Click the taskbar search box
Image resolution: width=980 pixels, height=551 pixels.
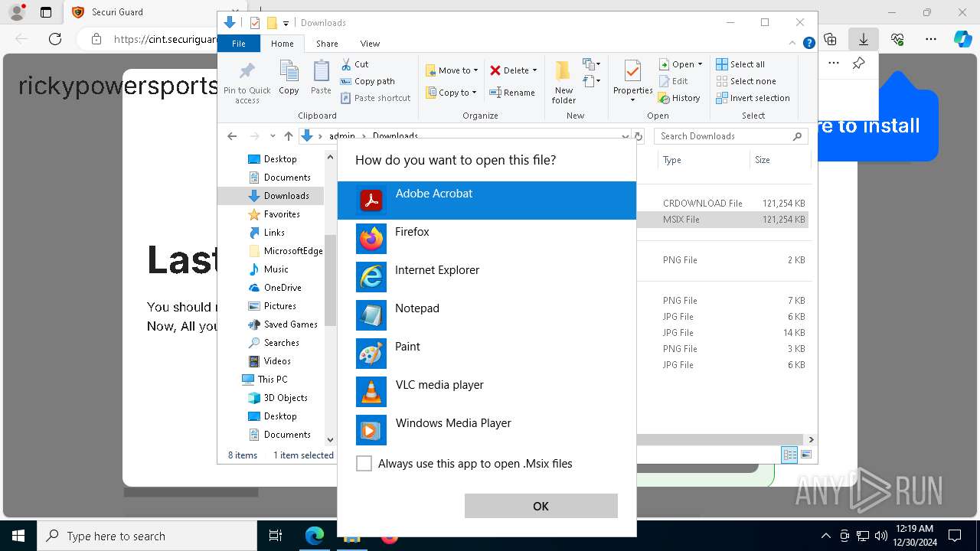tap(147, 536)
